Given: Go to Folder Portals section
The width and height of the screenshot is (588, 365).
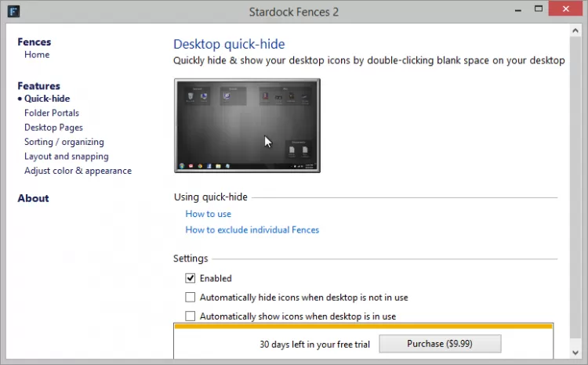Looking at the screenshot, I should click(x=52, y=113).
